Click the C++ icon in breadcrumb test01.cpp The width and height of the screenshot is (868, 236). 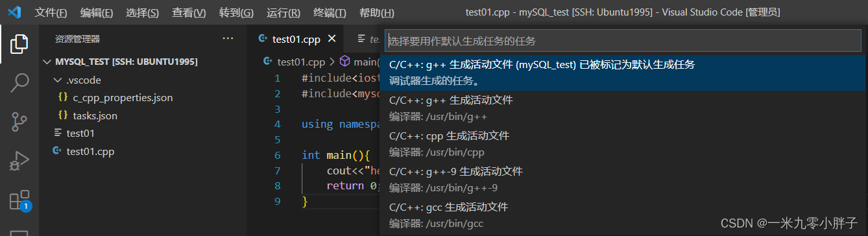coord(269,62)
